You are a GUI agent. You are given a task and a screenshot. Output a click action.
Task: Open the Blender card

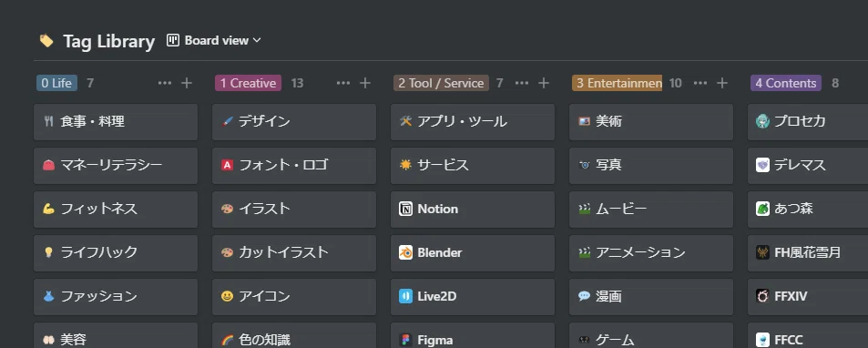tap(473, 253)
